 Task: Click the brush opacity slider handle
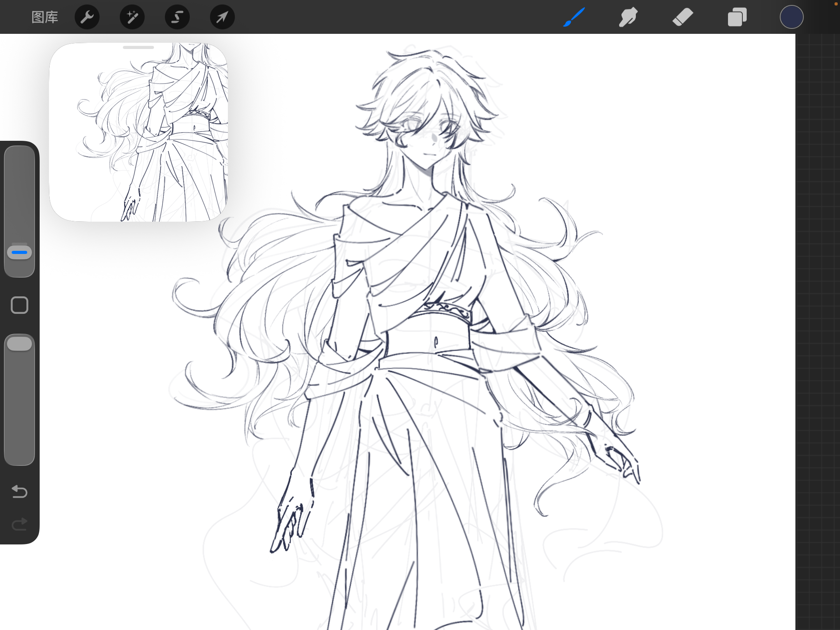point(19,344)
